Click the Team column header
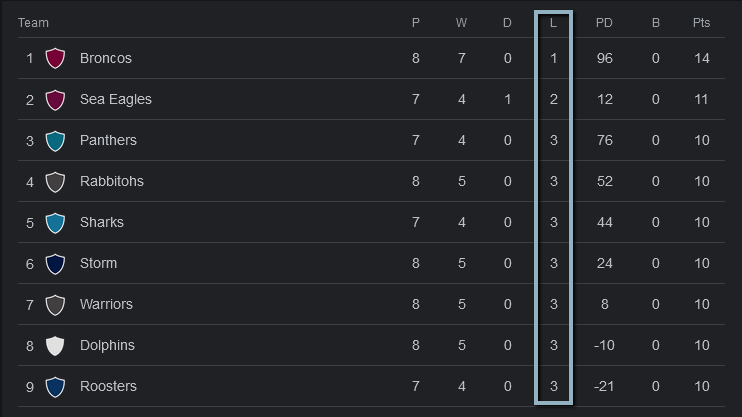The image size is (742, 417). tap(33, 23)
